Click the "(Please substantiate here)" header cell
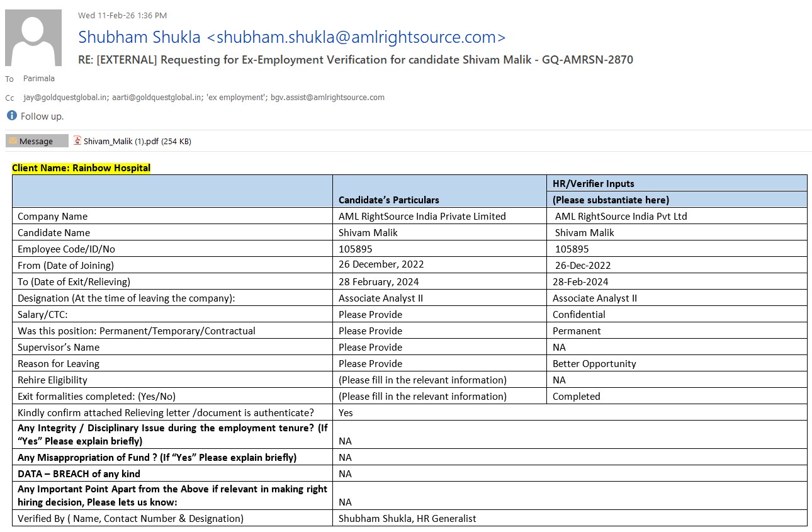 tap(611, 200)
